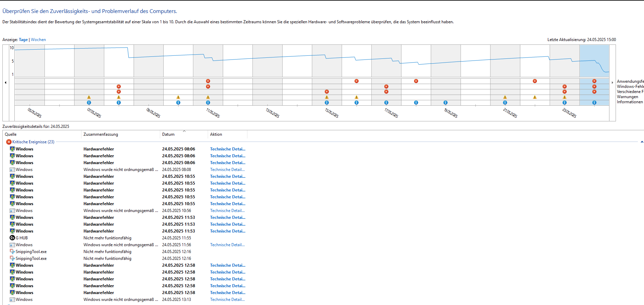Click the warning icon on 22.05.2025
The height and width of the screenshot is (305, 644).
[535, 97]
